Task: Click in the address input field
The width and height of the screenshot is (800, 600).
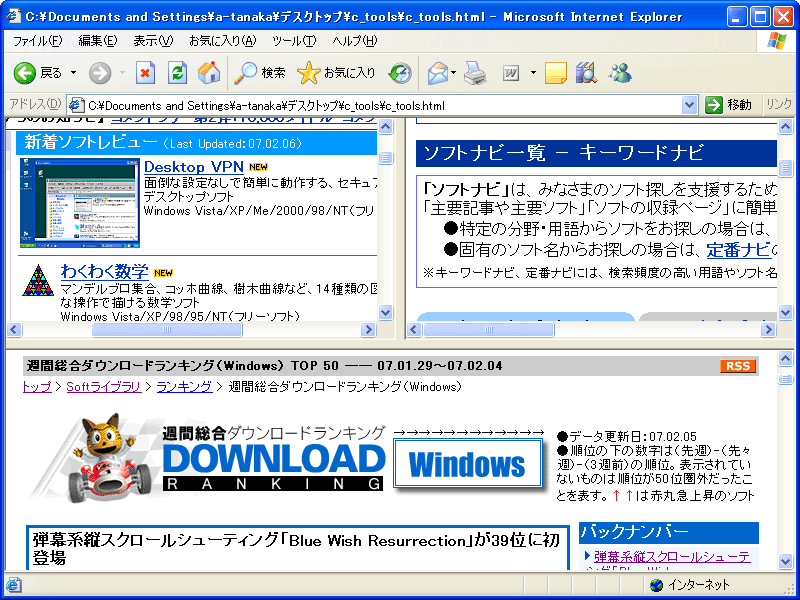Action: 383,106
